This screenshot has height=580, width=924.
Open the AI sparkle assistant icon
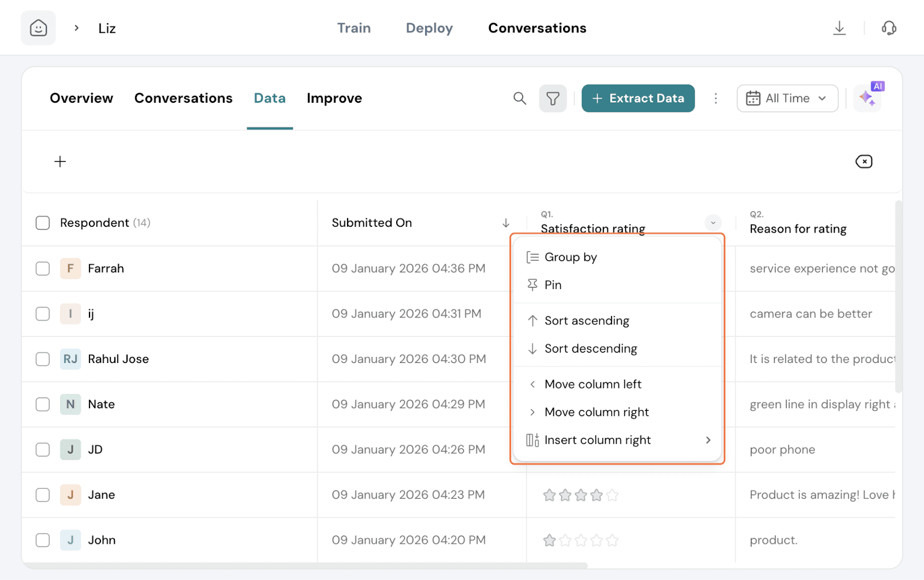[x=867, y=98]
